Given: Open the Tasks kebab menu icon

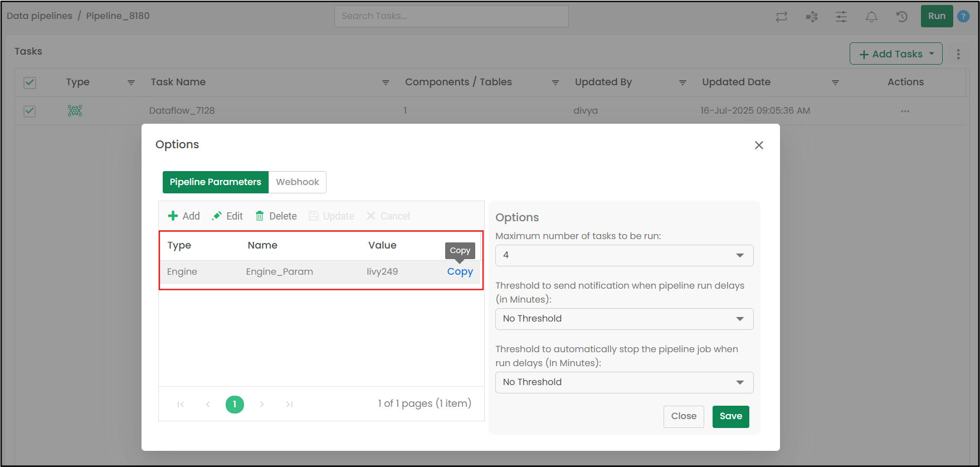Looking at the screenshot, I should pos(958,54).
